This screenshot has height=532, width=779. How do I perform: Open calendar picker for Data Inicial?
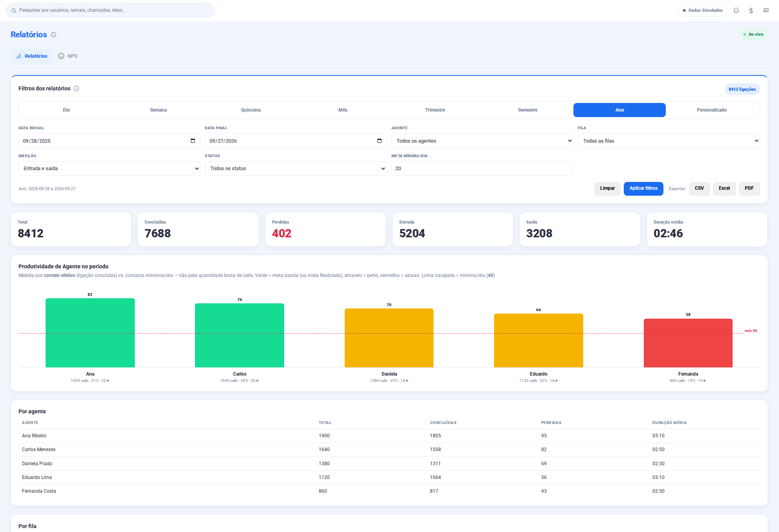tap(193, 141)
